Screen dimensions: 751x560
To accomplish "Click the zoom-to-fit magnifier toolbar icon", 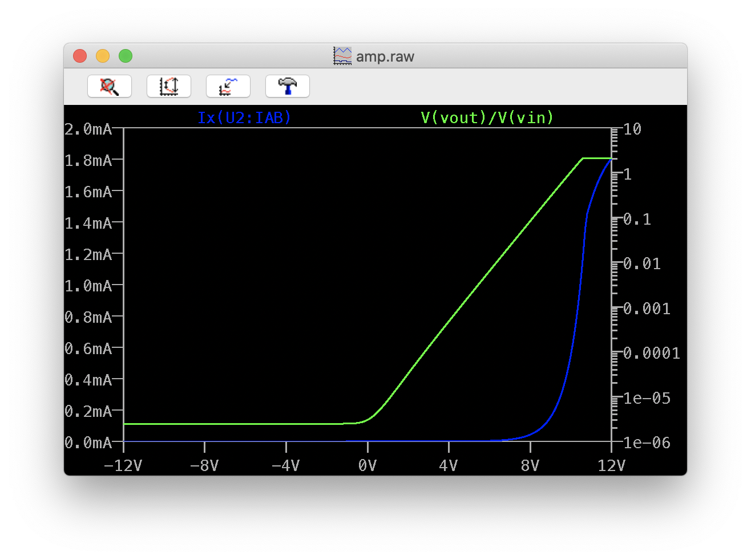I will [110, 86].
